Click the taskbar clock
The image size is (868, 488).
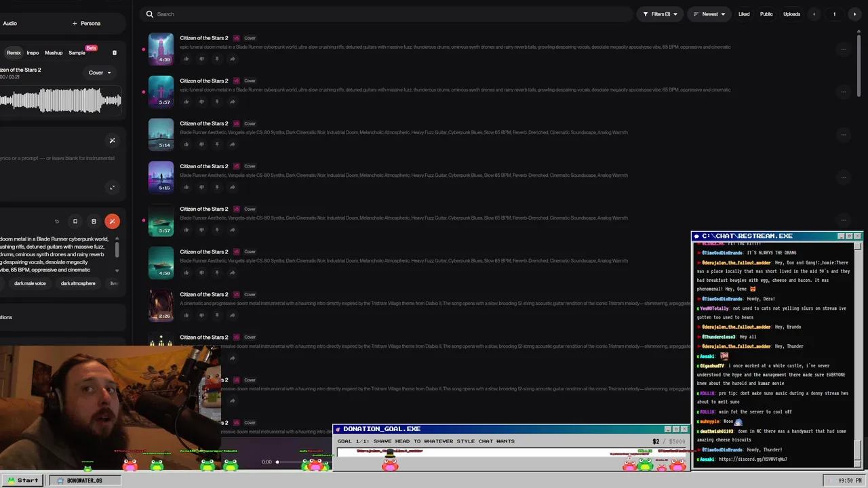(844, 481)
